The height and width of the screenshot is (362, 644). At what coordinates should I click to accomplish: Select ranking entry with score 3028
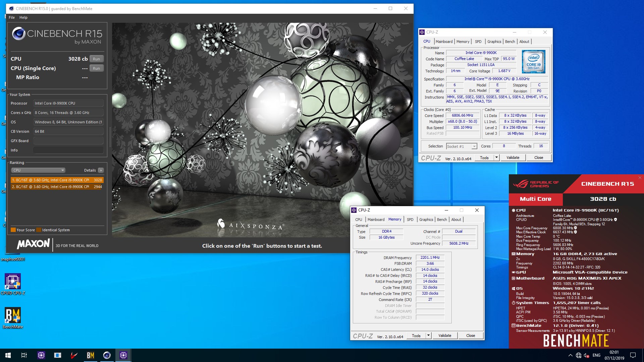click(57, 180)
